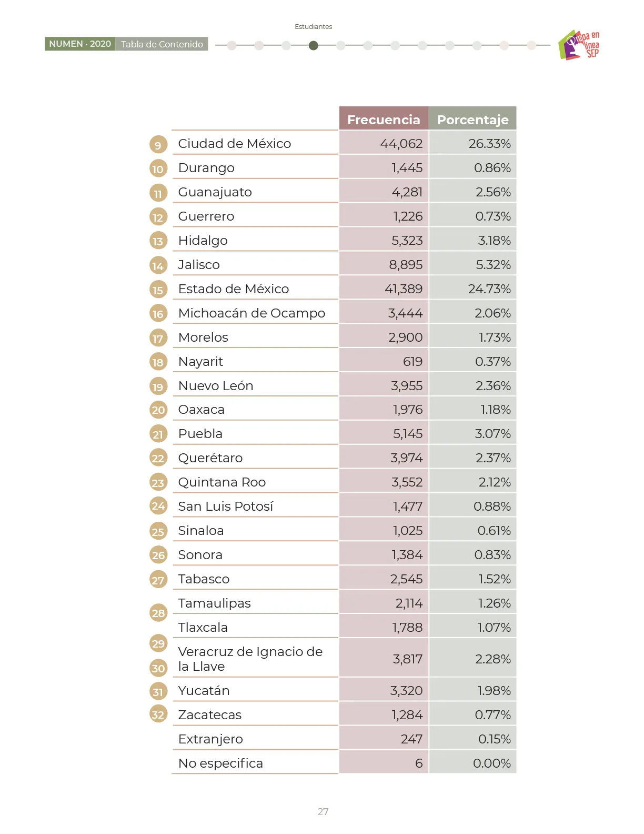The height and width of the screenshot is (834, 644).
Task: Select number badge 28 near Tamaulipas
Action: (x=158, y=613)
